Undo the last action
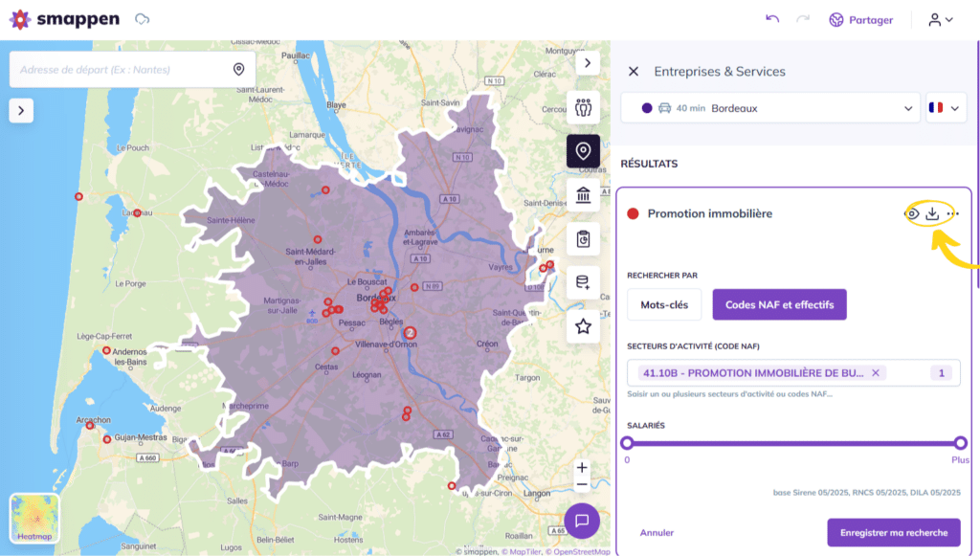 point(772,19)
